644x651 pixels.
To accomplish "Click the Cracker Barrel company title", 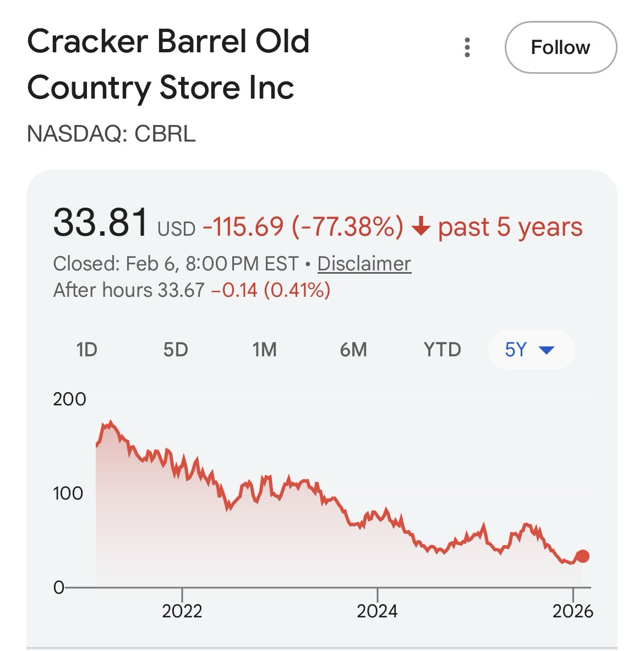I will [168, 64].
